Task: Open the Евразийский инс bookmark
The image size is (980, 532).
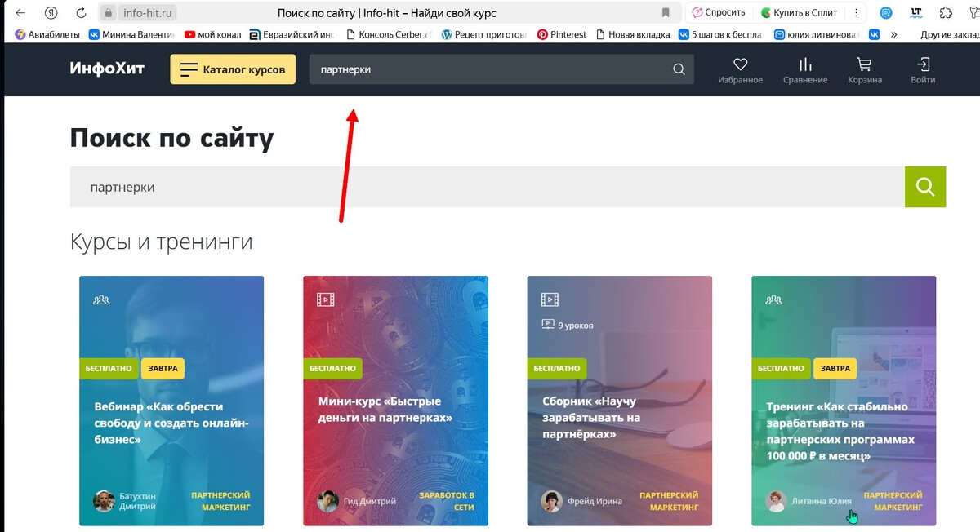Action: (x=292, y=34)
